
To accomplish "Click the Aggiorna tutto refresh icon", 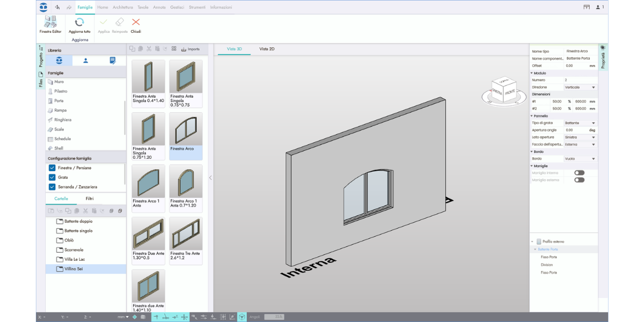I will (x=79, y=23).
